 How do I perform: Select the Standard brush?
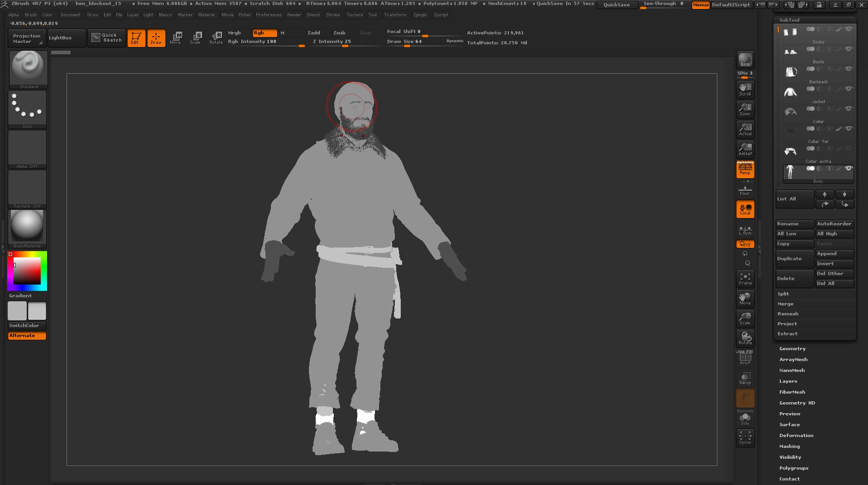click(28, 68)
